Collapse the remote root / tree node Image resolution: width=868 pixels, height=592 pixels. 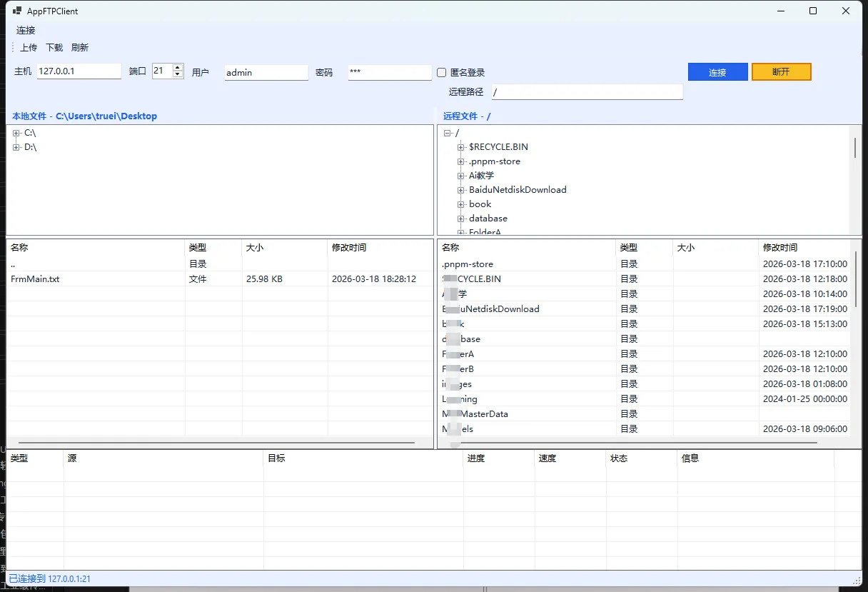[x=447, y=133]
